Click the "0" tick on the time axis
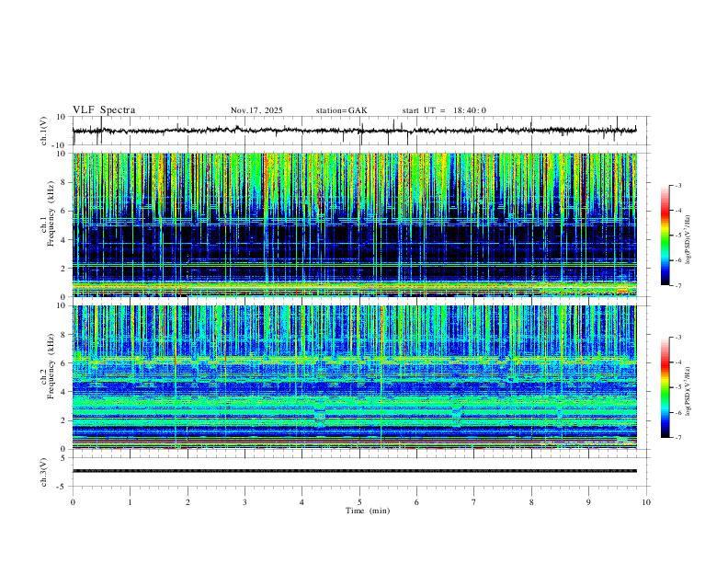The width and height of the screenshot is (728, 563). click(73, 502)
